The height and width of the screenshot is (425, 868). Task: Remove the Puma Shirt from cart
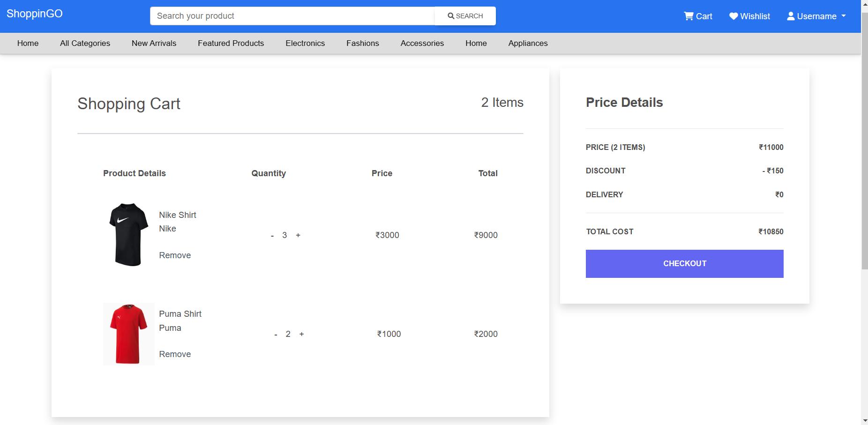coord(174,354)
